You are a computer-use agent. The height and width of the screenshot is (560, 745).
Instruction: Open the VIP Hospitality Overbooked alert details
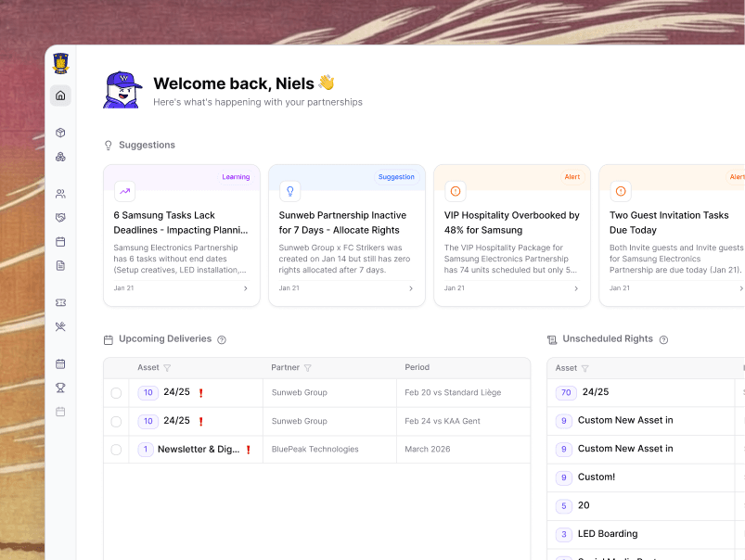[511, 234]
